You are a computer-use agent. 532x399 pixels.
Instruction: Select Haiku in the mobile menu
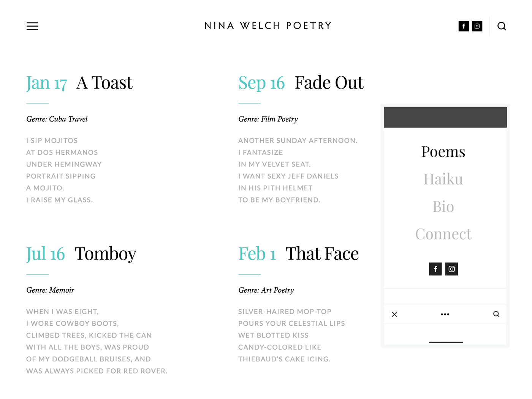(x=443, y=179)
